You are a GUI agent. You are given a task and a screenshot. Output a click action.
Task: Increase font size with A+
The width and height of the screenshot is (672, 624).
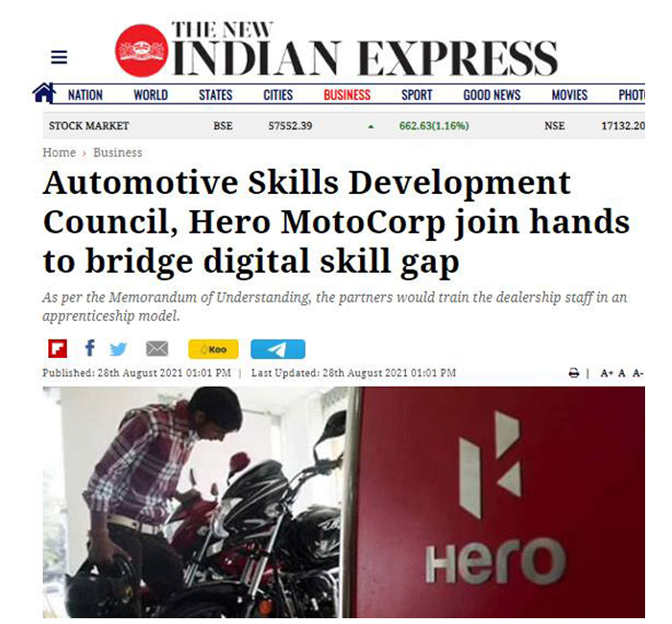[607, 373]
